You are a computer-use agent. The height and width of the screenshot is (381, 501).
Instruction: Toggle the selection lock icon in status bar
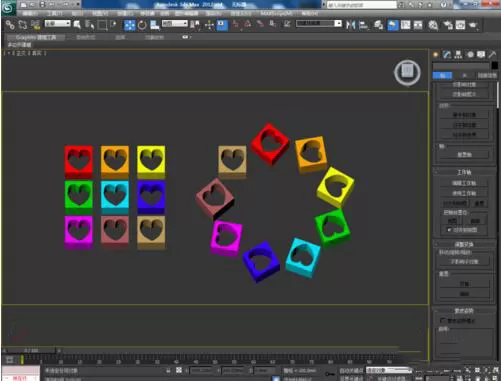click(169, 370)
